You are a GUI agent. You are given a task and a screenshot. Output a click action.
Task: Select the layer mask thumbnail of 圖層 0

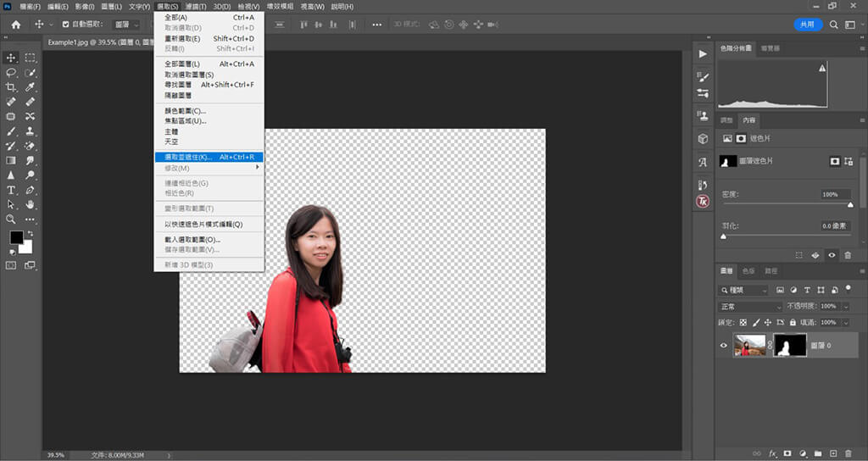[x=790, y=346]
